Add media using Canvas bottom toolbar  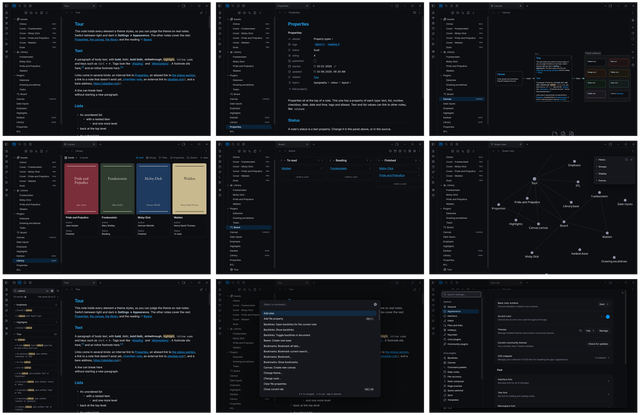point(571,133)
